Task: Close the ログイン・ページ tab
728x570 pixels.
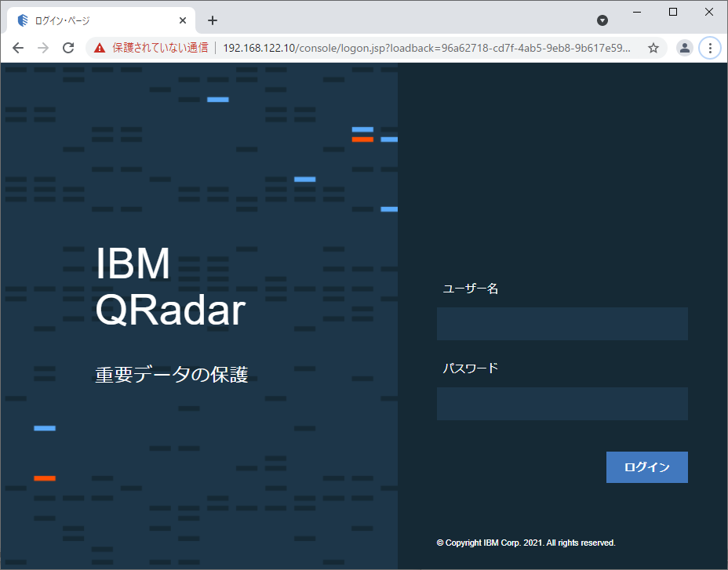Action: (183, 20)
